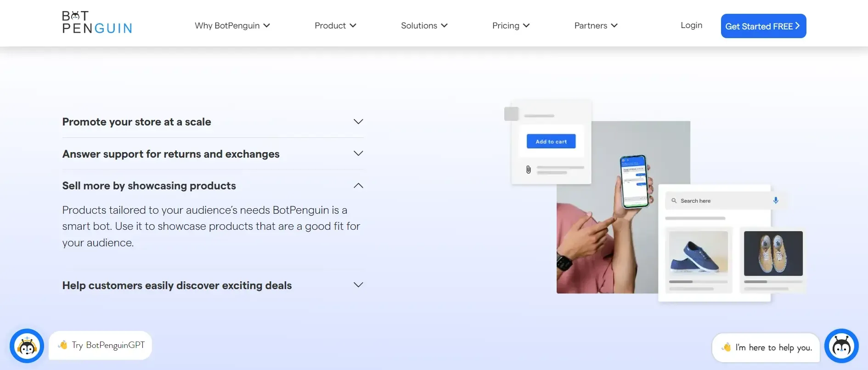Click the Try BotPenguinGPT bubble
The width and height of the screenshot is (868, 370).
[x=101, y=345]
